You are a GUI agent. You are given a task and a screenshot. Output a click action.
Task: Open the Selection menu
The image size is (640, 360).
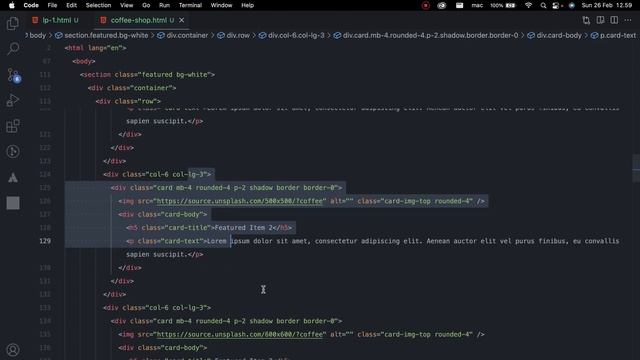tap(98, 5)
